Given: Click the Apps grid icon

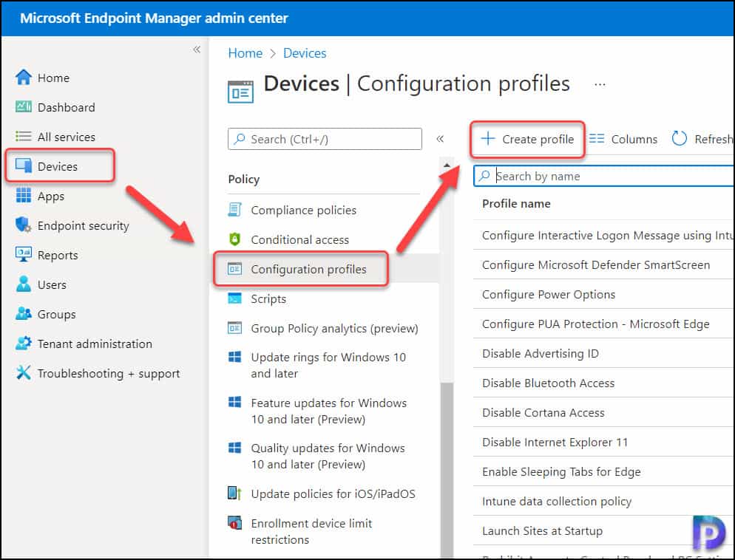Looking at the screenshot, I should [x=24, y=195].
